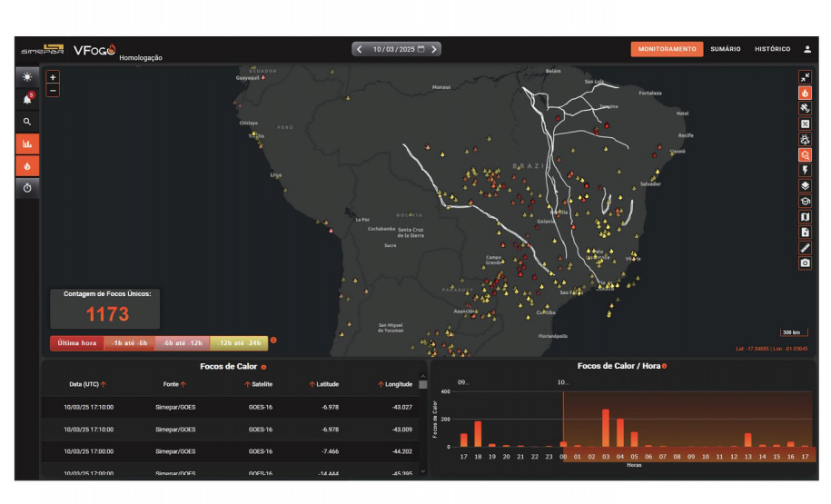
Task: Click the search magnifier in the left sidebar
Action: tap(27, 121)
